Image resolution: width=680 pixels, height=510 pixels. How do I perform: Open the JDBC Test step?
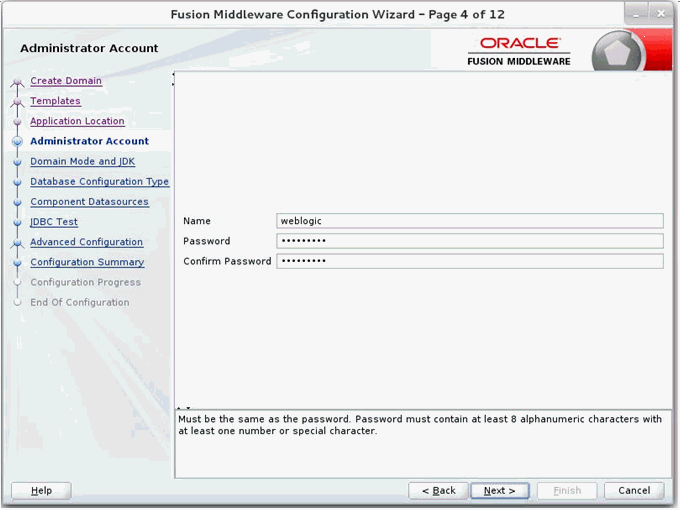click(54, 222)
